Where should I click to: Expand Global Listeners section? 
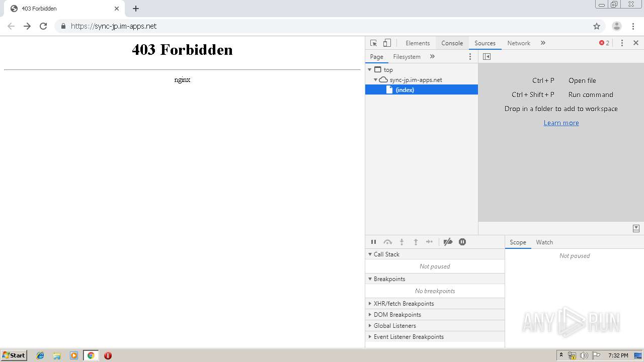(x=435, y=326)
